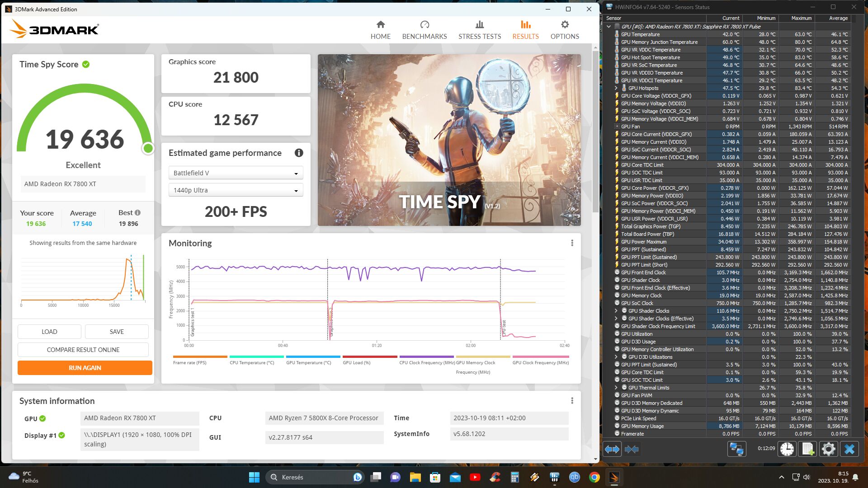
Task: Open HWiNFO sensor settings gear
Action: click(x=828, y=449)
